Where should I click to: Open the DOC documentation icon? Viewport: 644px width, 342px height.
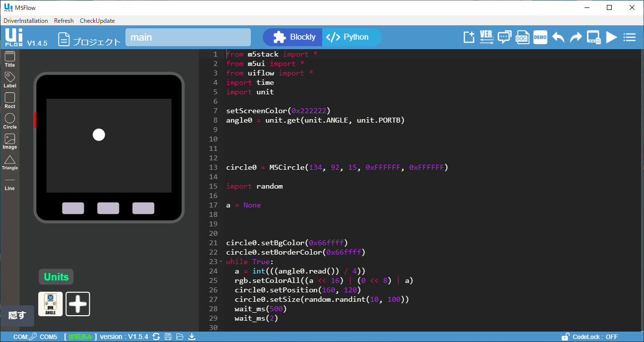tap(523, 37)
